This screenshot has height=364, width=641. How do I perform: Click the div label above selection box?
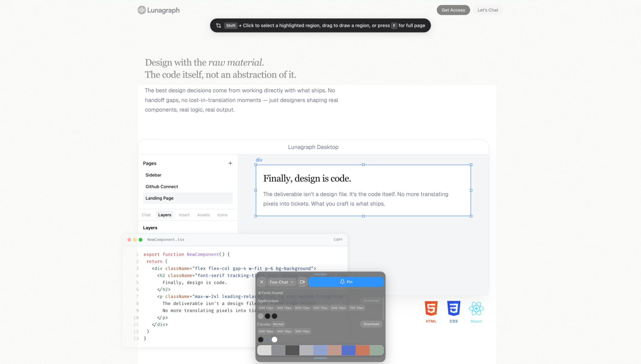pos(259,160)
